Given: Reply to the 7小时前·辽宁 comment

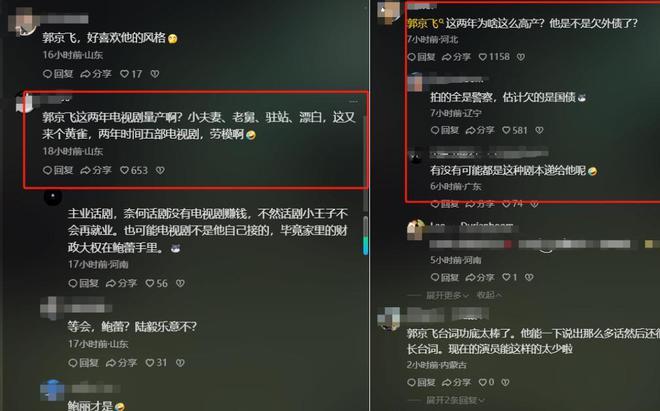Looking at the screenshot, I should click(x=444, y=130).
